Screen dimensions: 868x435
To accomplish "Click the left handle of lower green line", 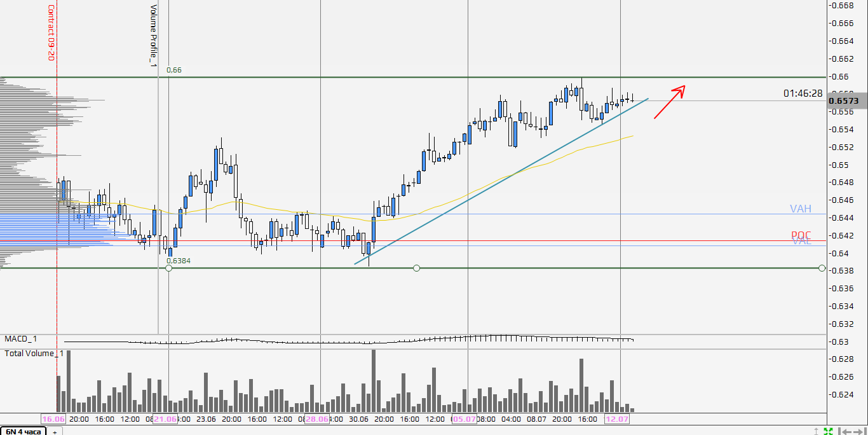I will point(168,268).
